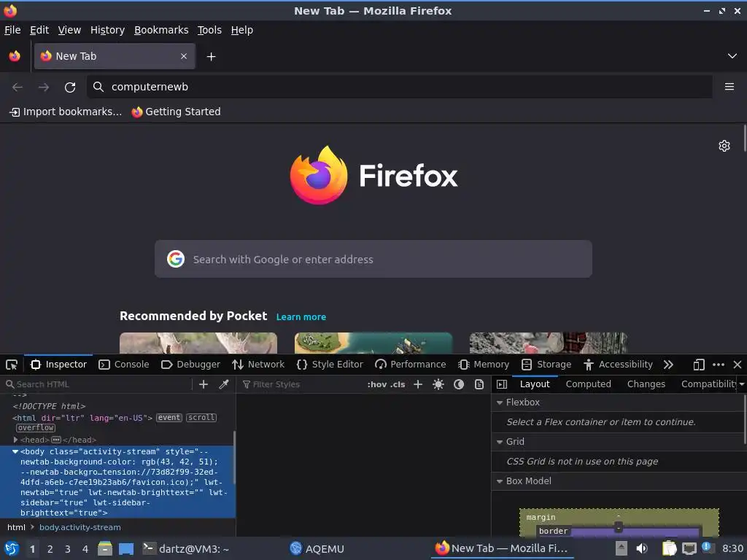Close the New Tab tab
Image resolution: width=747 pixels, height=560 pixels.
click(184, 56)
